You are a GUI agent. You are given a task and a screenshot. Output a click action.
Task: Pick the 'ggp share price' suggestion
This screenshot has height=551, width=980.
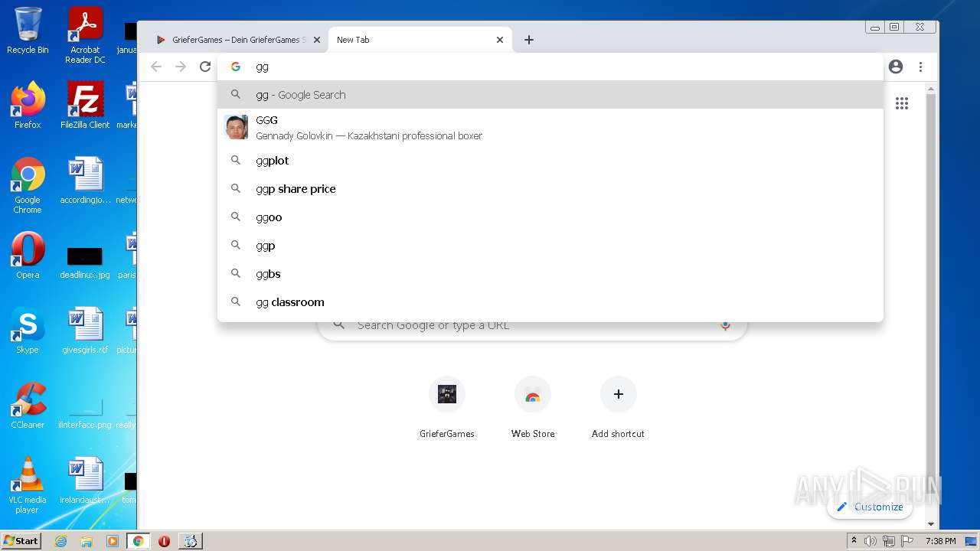tap(550, 189)
